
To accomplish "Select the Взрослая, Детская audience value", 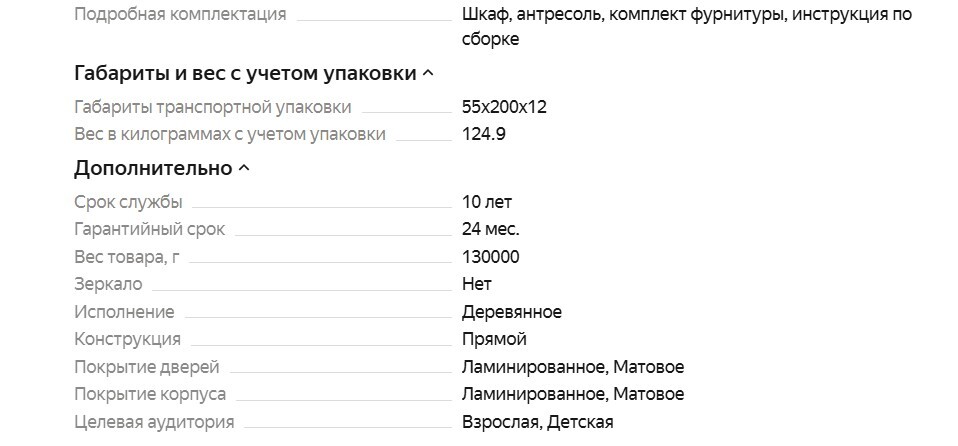I will pyautogui.click(x=538, y=422).
